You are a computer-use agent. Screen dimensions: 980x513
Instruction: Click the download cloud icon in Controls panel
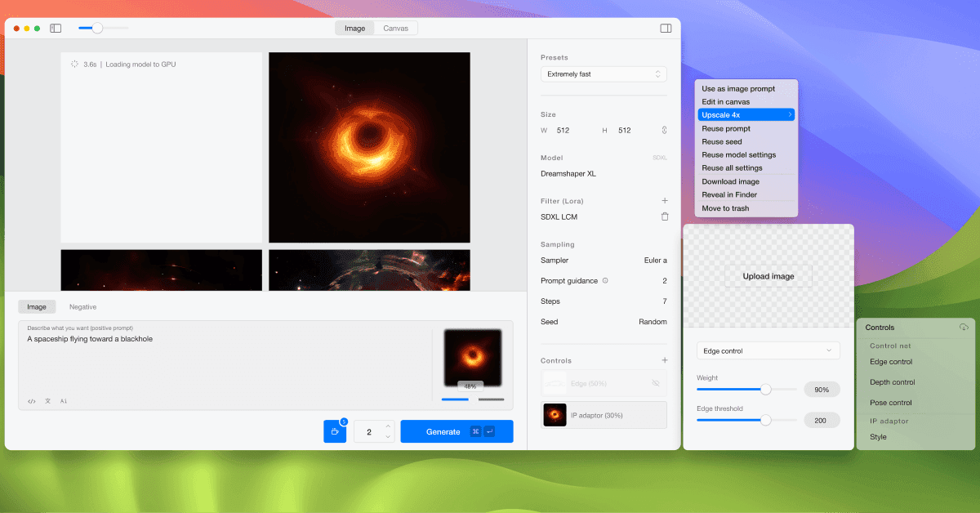[x=964, y=328]
